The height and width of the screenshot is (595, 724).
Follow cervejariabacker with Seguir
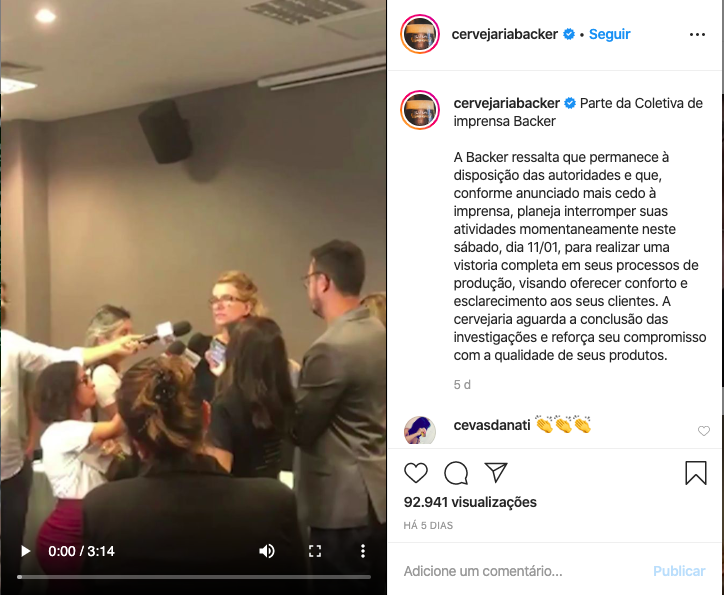pyautogui.click(x=609, y=34)
